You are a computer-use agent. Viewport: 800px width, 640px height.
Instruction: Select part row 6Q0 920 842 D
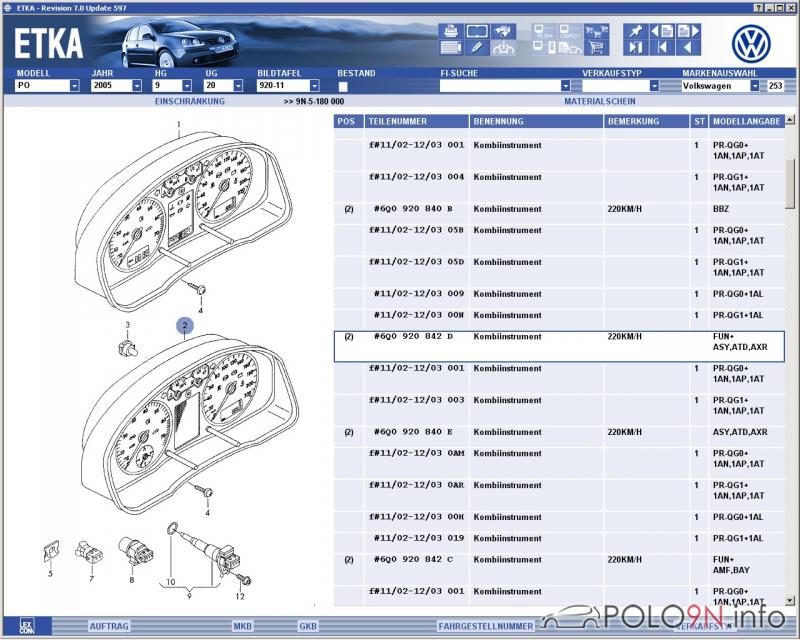click(x=559, y=347)
